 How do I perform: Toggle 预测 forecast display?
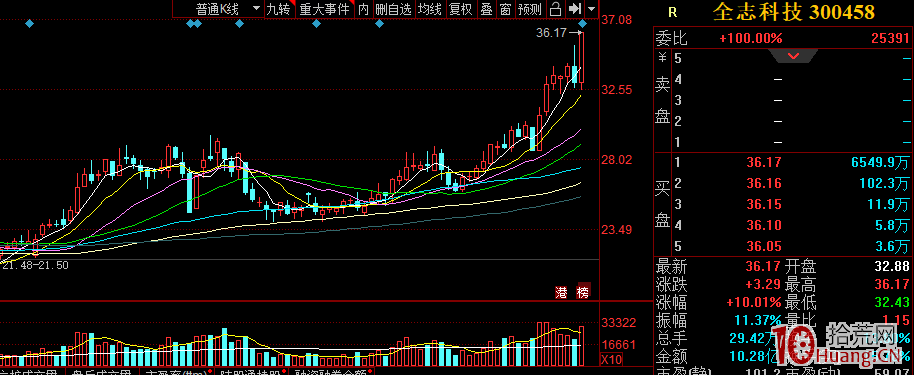pyautogui.click(x=529, y=9)
